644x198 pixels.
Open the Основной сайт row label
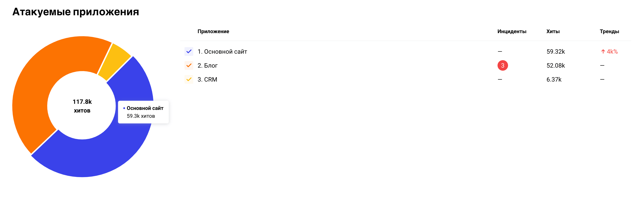tap(222, 52)
